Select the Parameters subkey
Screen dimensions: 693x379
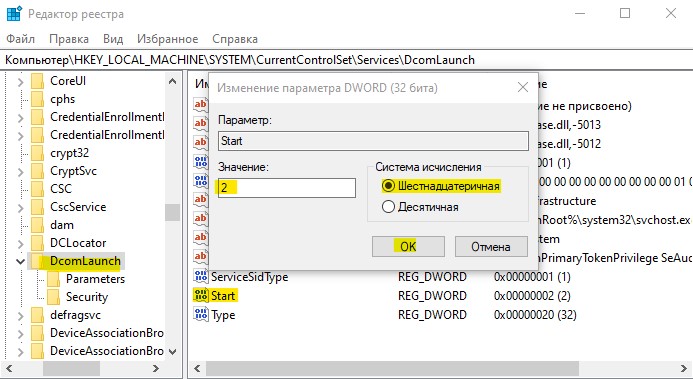pyautogui.click(x=95, y=279)
